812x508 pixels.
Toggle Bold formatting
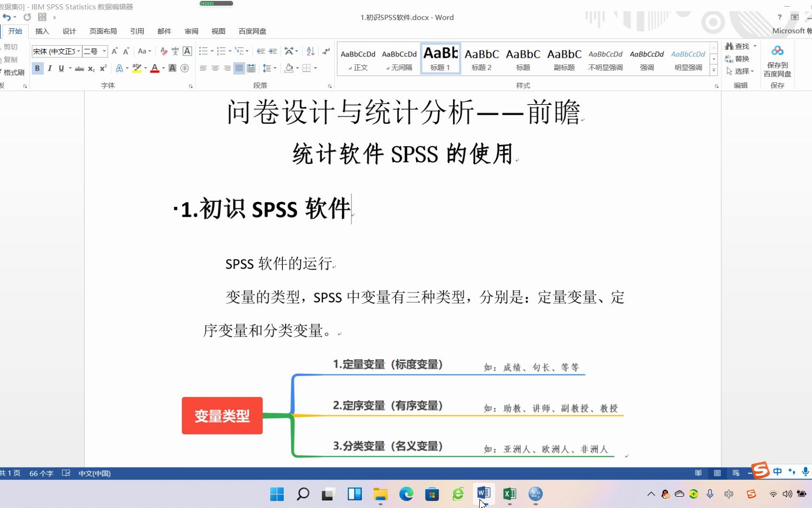[x=37, y=69]
